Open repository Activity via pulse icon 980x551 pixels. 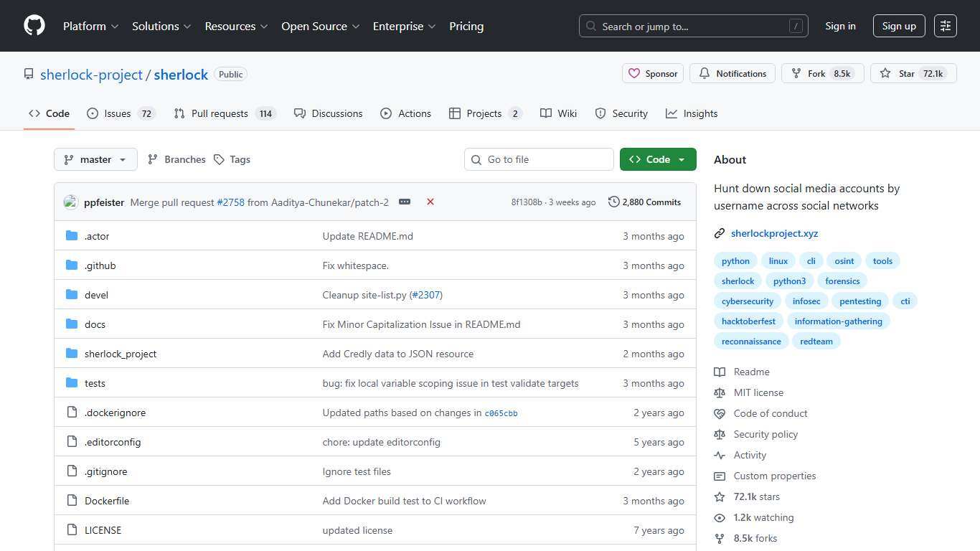720,455
